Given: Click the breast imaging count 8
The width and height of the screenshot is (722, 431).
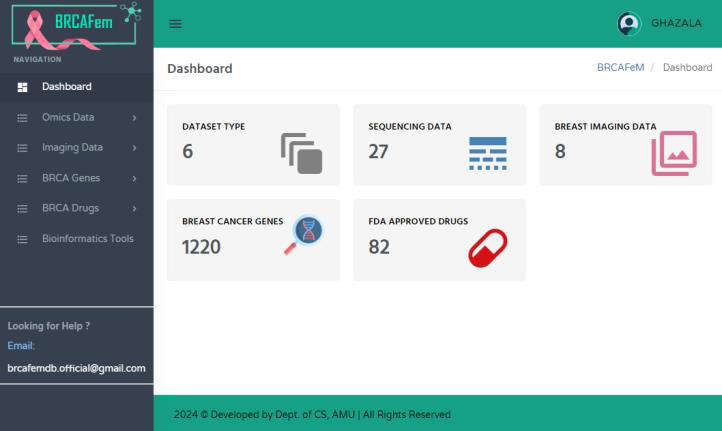Looking at the screenshot, I should [560, 151].
